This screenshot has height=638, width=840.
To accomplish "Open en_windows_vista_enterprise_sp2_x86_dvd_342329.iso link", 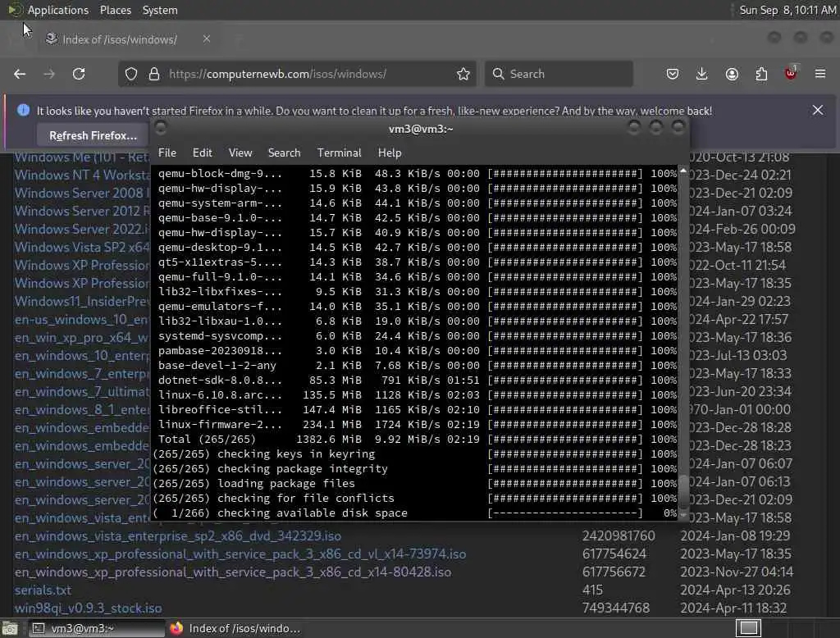I will click(178, 535).
